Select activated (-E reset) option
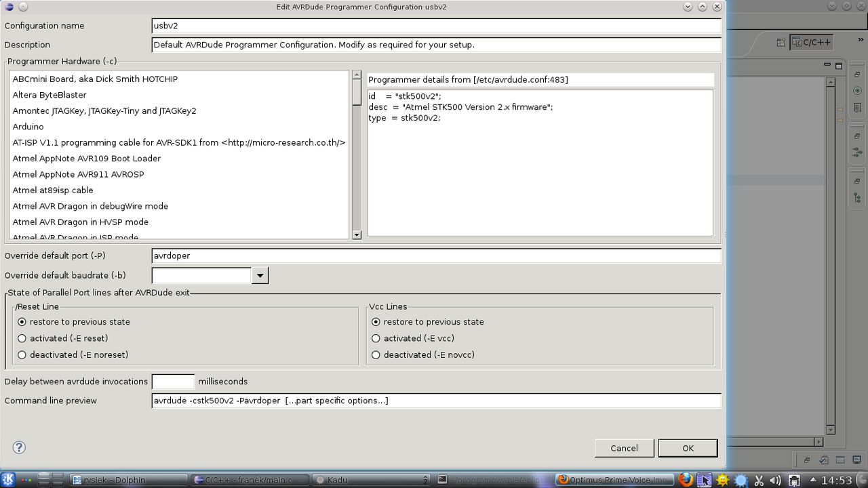868x488 pixels. point(22,338)
